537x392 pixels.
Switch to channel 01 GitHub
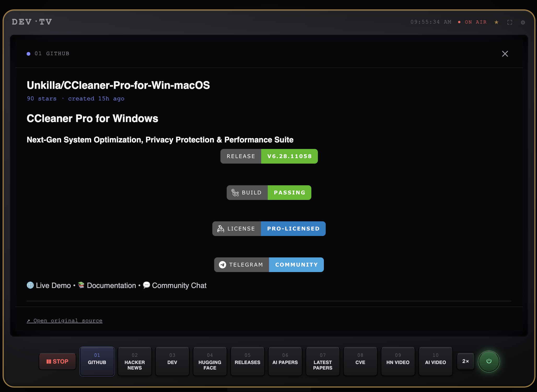[x=97, y=361]
